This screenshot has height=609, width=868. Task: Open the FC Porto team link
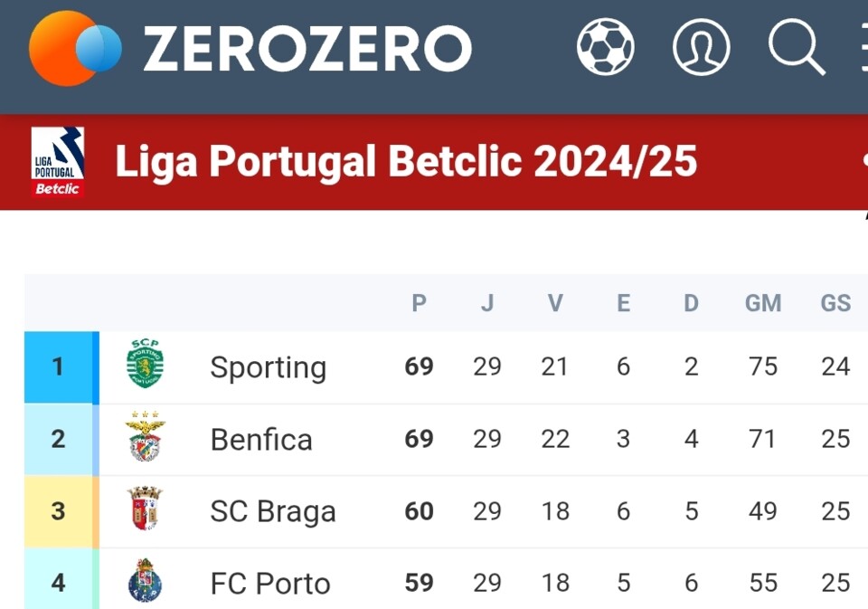coord(270,584)
